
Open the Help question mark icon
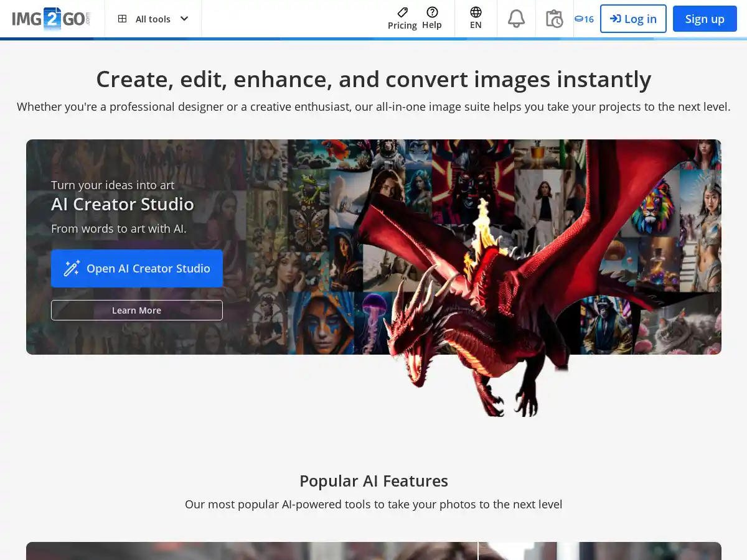[432, 11]
